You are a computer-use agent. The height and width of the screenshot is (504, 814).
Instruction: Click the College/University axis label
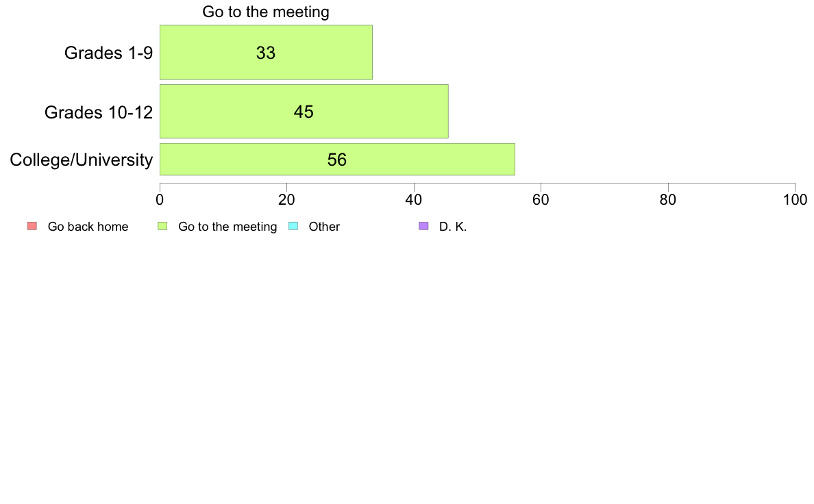(82, 160)
